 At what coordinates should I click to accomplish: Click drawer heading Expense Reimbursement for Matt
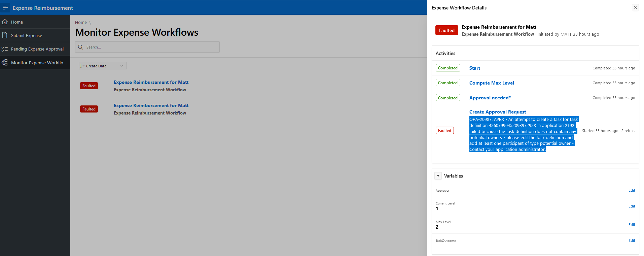point(499,27)
